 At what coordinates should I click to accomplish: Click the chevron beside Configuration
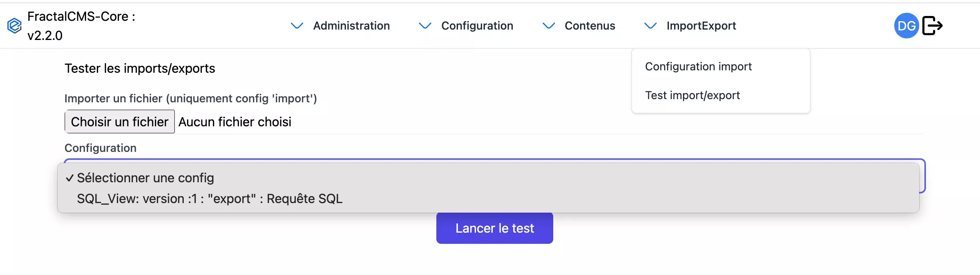click(x=425, y=26)
